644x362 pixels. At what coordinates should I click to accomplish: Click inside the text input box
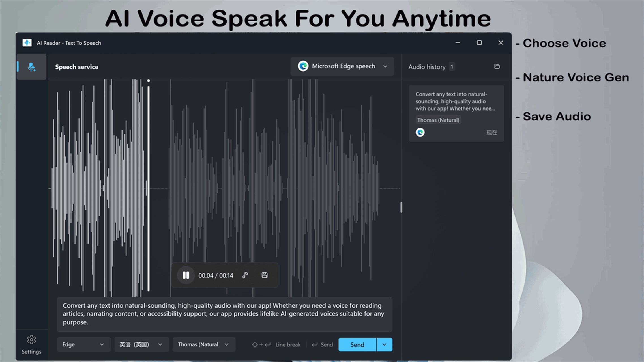[x=224, y=314]
